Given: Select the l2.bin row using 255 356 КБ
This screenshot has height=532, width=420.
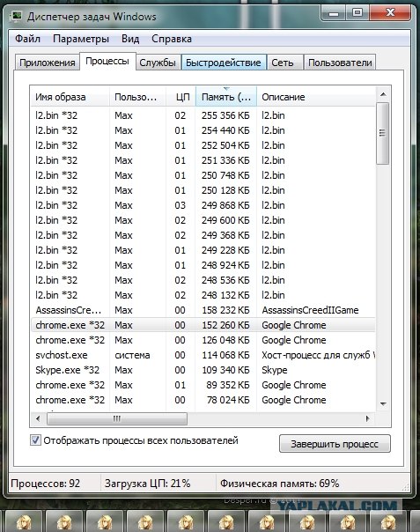Looking at the screenshot, I should (203, 115).
